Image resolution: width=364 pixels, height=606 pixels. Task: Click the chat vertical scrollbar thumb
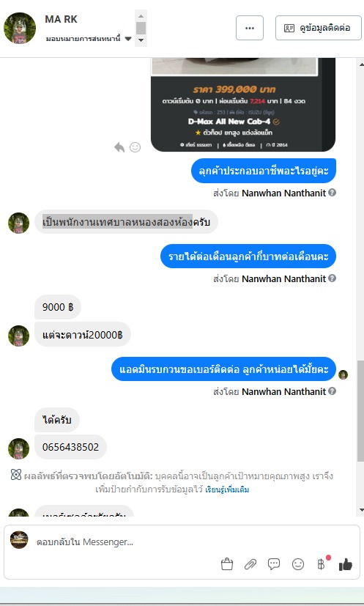(360, 411)
